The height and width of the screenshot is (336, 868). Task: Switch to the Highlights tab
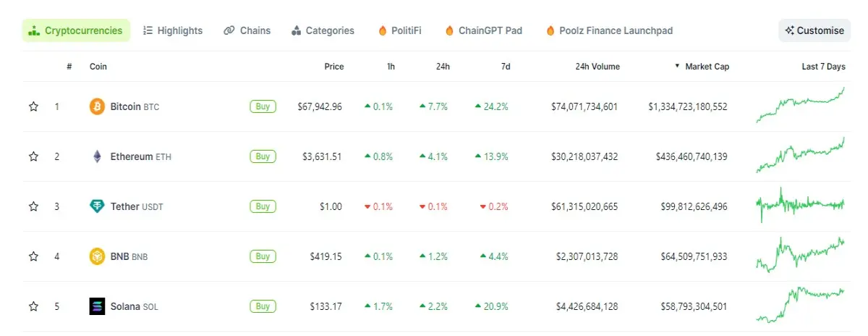[173, 30]
